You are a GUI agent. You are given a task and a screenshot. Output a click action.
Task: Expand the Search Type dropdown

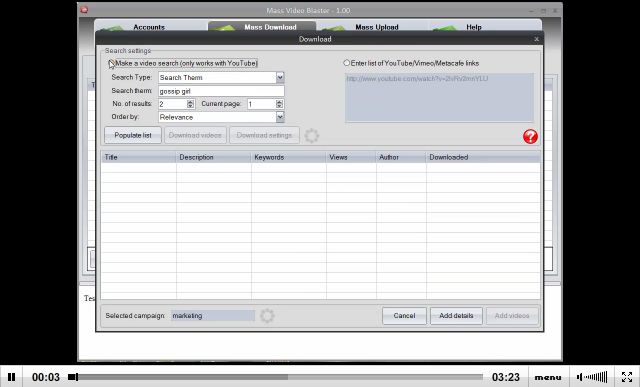(280, 77)
